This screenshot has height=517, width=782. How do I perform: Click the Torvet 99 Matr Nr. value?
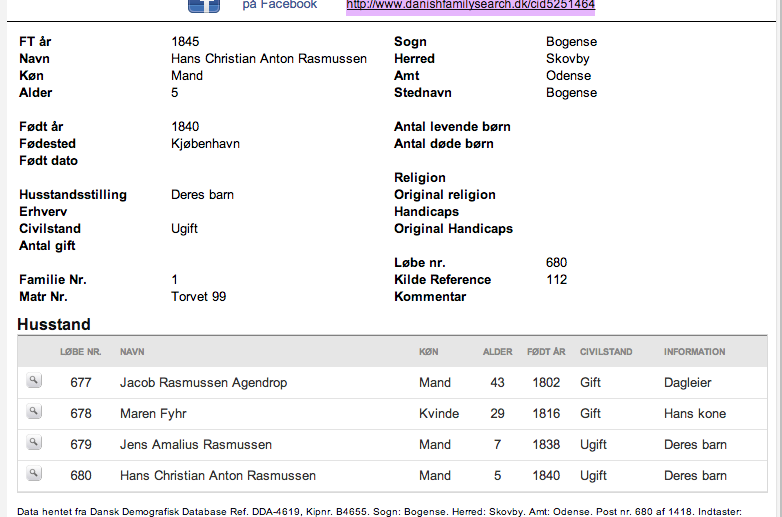[198, 297]
